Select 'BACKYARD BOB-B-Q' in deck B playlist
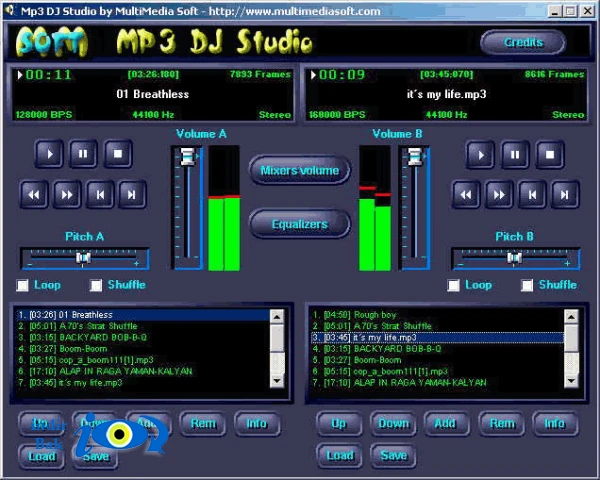Image resolution: width=600 pixels, height=480 pixels. [437, 349]
